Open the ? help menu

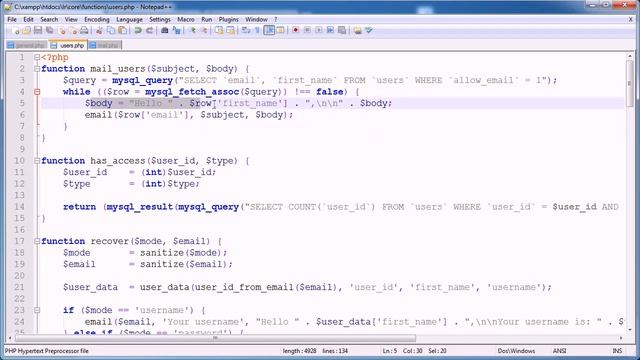click(276, 19)
